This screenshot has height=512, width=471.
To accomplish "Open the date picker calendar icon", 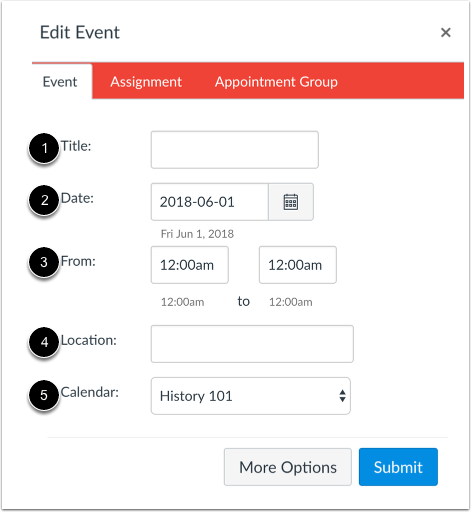I will 291,202.
